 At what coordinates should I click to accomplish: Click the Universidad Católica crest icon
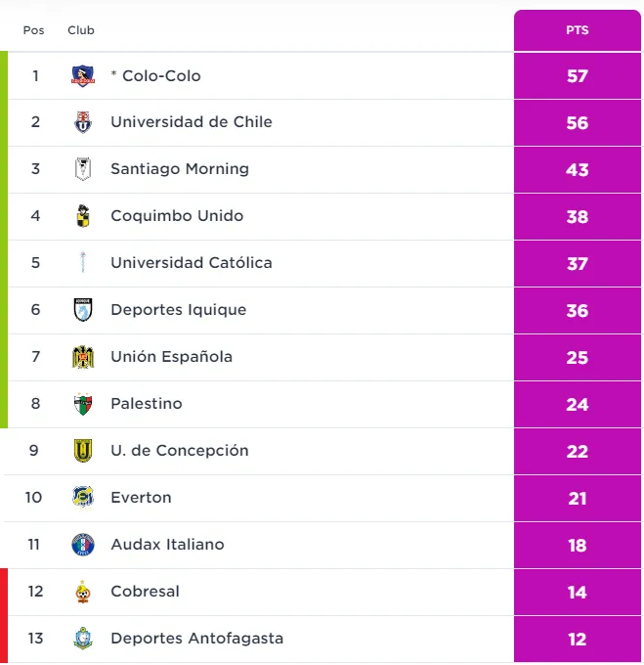pos(83,263)
